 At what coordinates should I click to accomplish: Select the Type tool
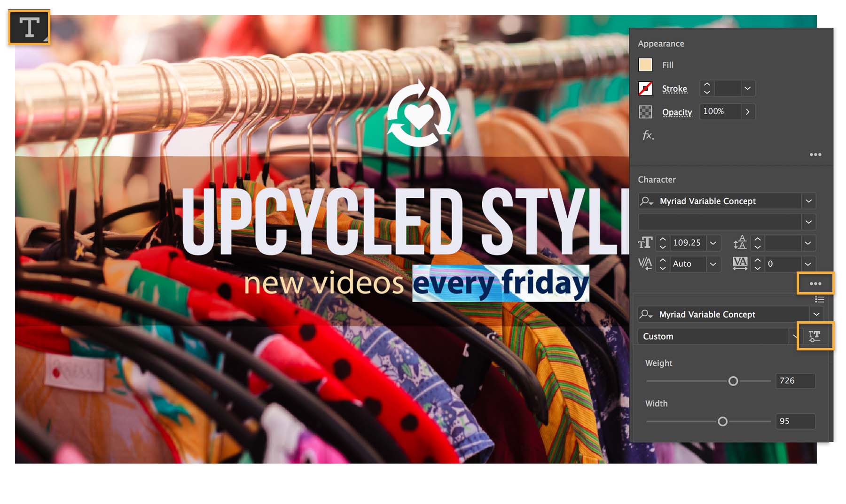point(28,27)
